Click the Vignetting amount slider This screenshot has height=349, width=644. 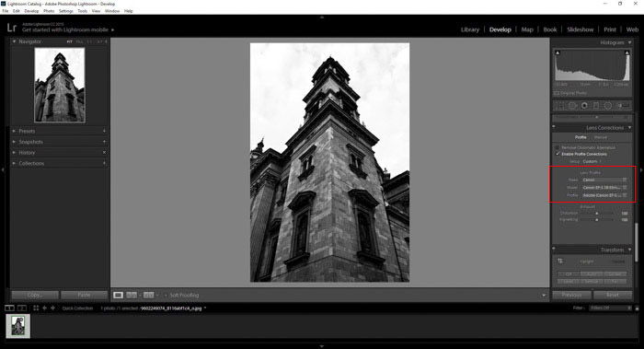point(597,219)
